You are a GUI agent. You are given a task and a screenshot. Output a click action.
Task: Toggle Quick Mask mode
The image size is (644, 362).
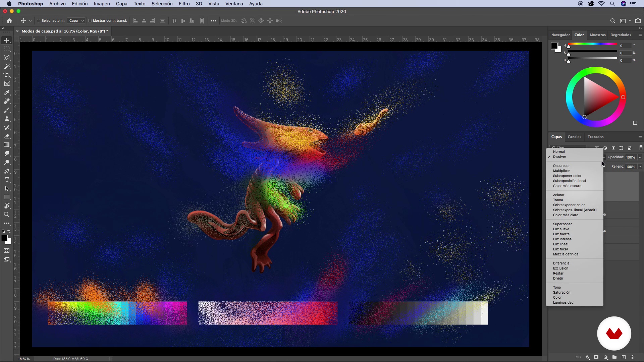[7, 251]
